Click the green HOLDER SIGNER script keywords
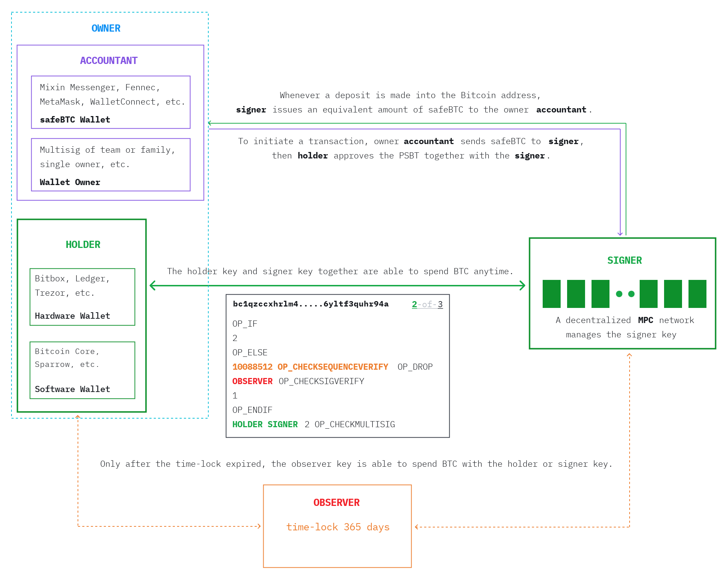Image resolution: width=728 pixels, height=581 pixels. tap(265, 424)
